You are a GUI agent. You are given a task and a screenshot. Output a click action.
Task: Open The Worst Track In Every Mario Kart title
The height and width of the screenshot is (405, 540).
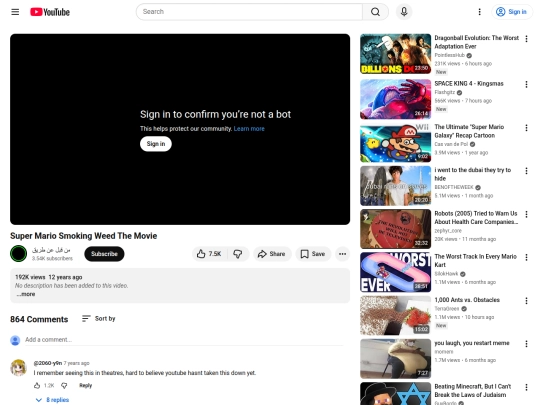[x=476, y=261]
